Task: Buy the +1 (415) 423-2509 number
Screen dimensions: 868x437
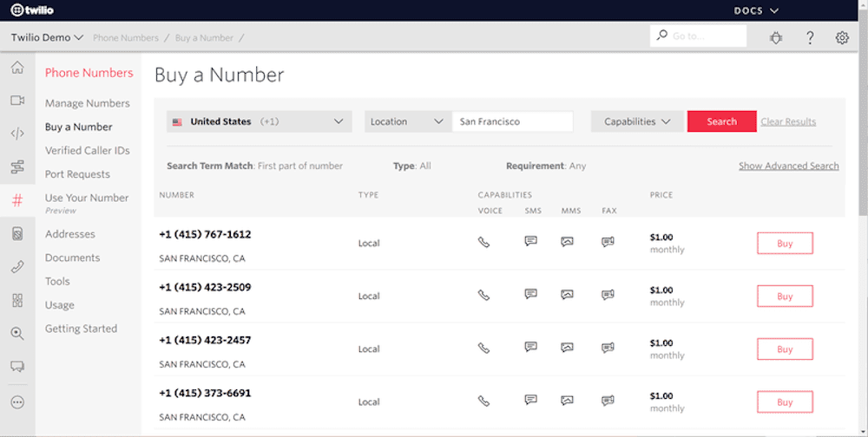Action: 785,297
